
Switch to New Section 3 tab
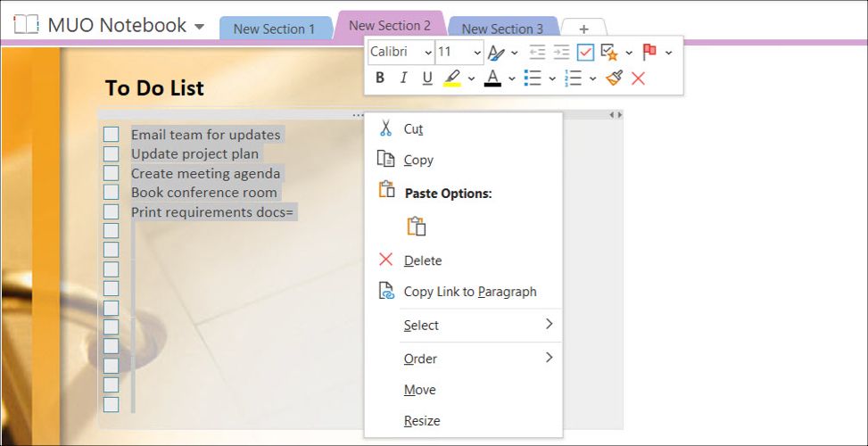[x=502, y=29]
